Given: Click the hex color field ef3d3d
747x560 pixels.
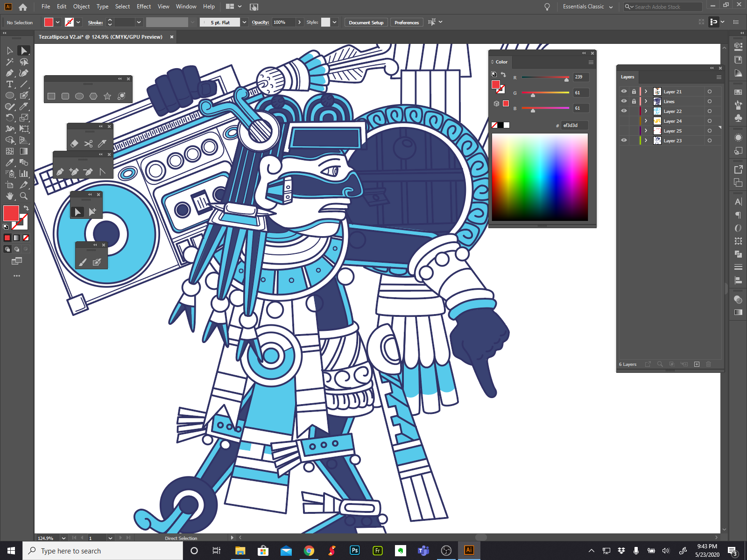Looking at the screenshot, I should click(x=574, y=125).
